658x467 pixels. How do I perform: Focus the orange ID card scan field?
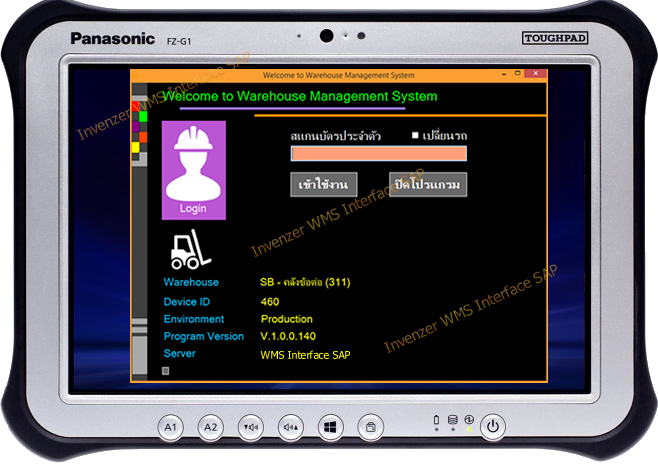[379, 154]
